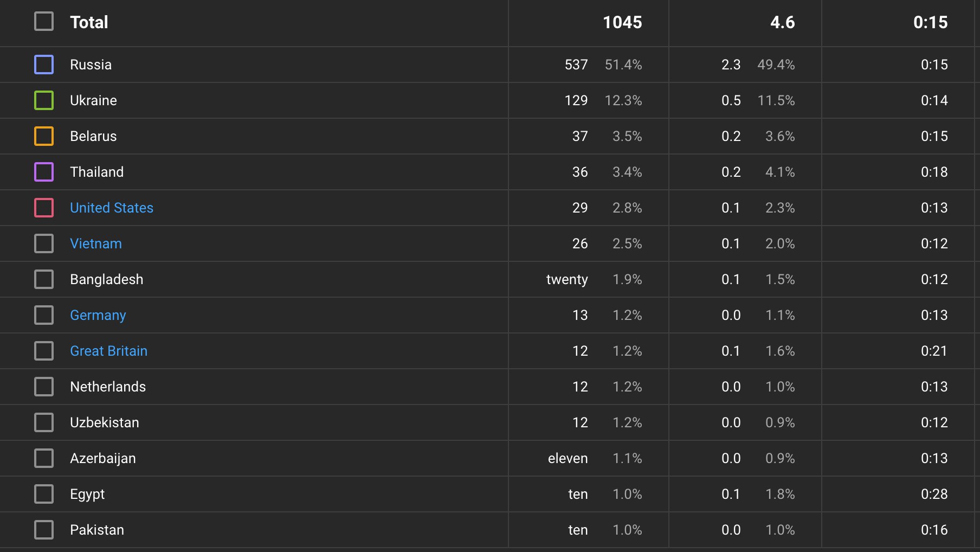Select the Egypt checkbox
Screen dimensions: 980x552
coord(44,494)
